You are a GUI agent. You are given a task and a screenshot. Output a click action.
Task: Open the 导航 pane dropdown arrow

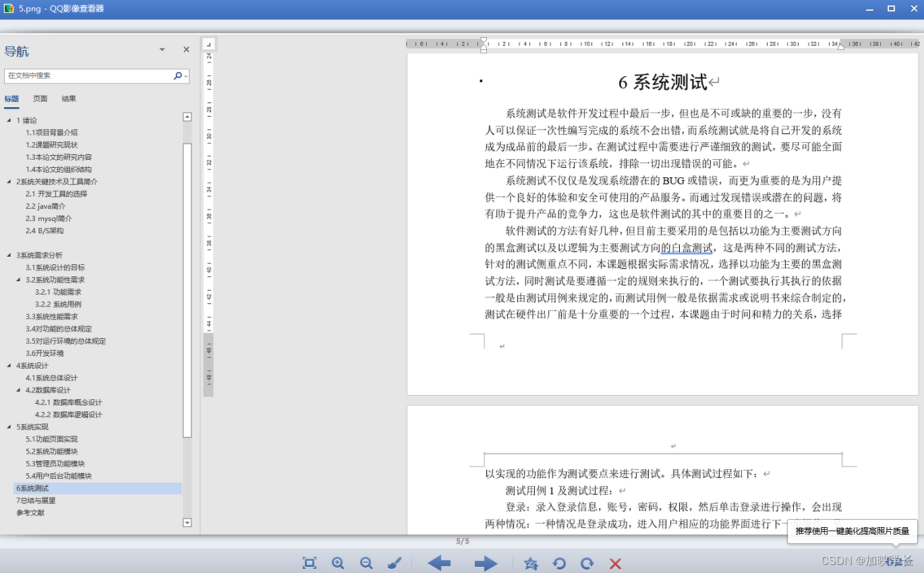(x=162, y=49)
